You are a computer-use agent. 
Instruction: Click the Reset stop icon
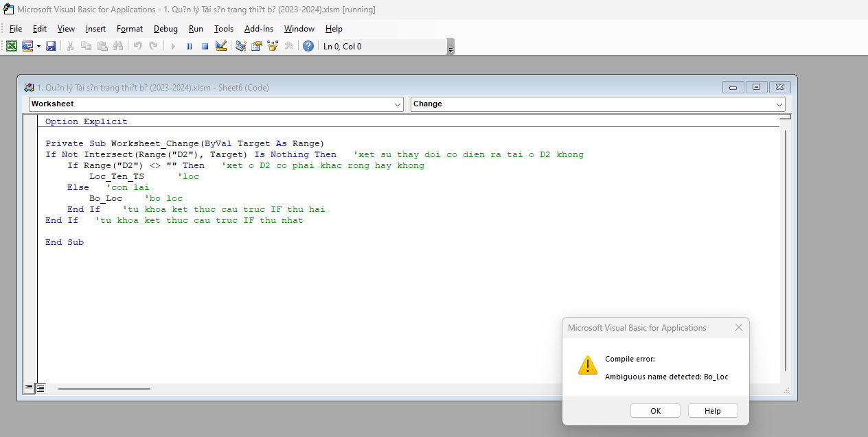pos(205,46)
